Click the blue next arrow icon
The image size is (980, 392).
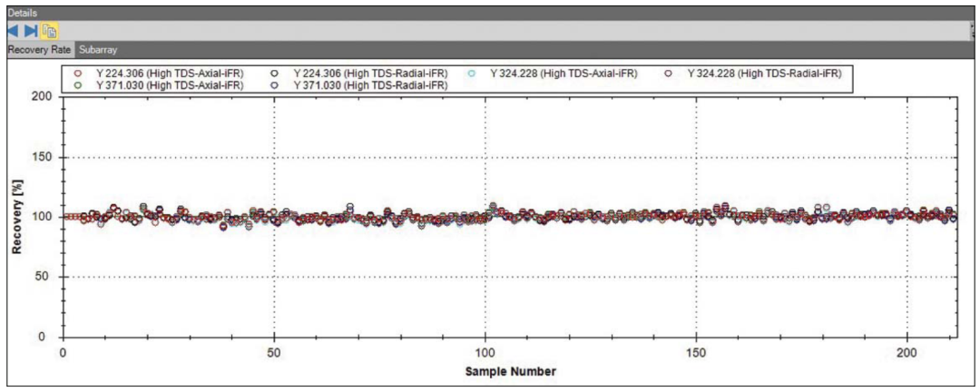[30, 30]
